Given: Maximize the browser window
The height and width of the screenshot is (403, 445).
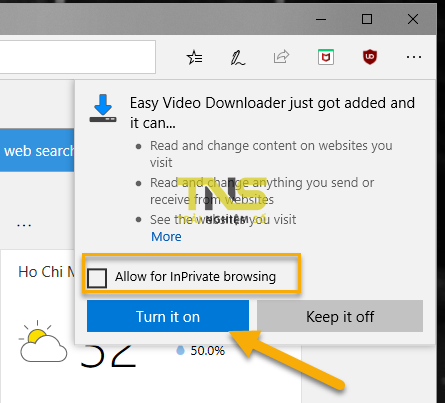Looking at the screenshot, I should tap(367, 19).
